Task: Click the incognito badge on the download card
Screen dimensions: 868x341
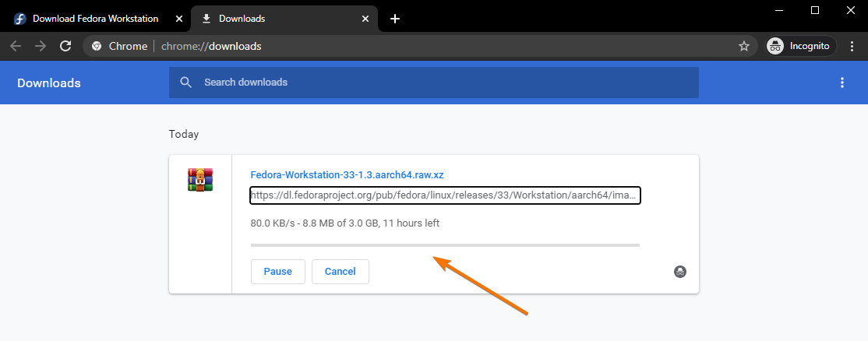Action: coord(680,272)
